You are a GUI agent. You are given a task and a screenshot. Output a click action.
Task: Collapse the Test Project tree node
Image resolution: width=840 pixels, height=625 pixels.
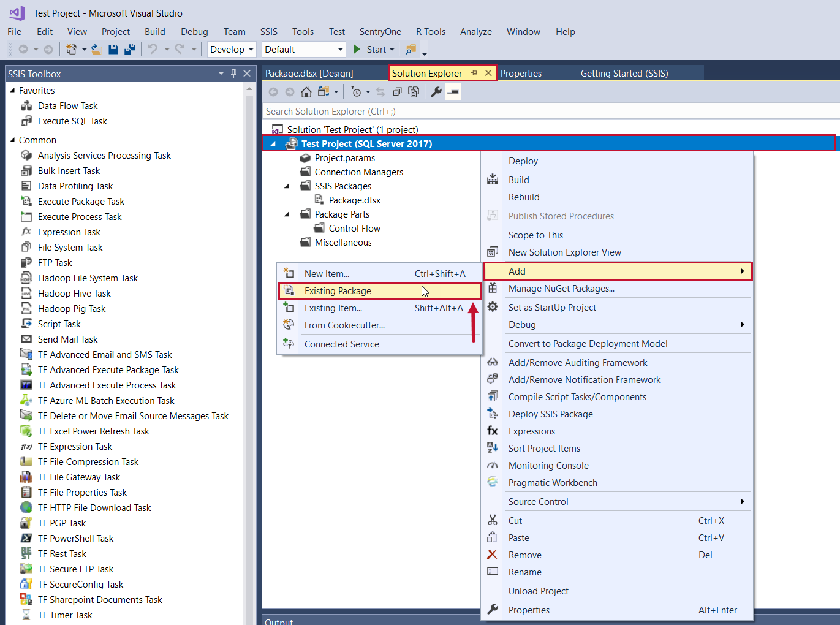[x=273, y=142]
